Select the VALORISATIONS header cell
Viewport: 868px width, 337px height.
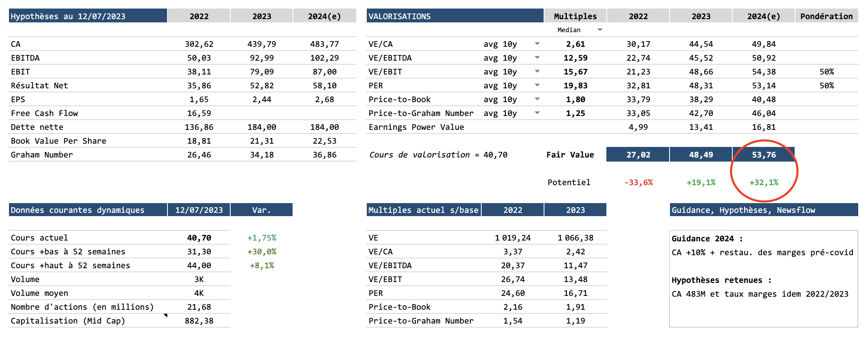tap(454, 16)
